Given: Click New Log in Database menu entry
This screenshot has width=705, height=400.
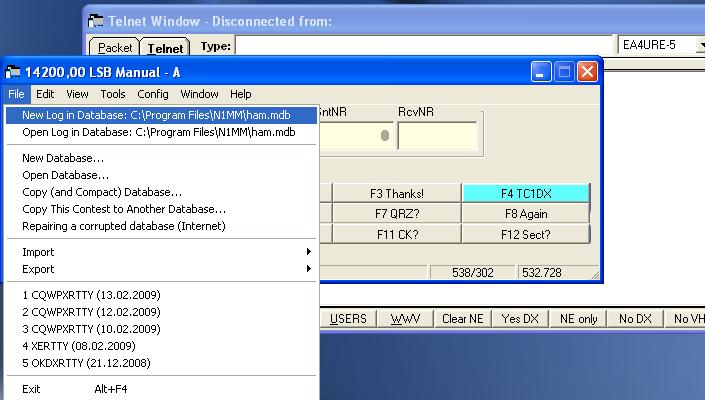Looking at the screenshot, I should click(161, 115).
